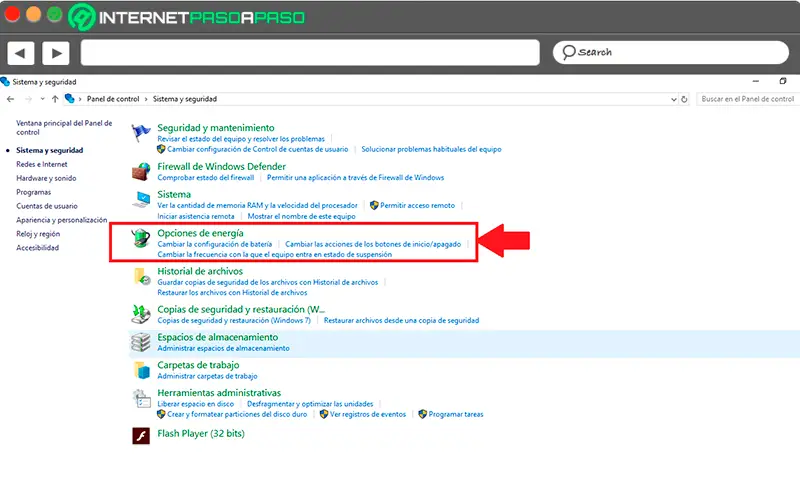This screenshot has height=500, width=800.
Task: Click the Herramientas administrativas icon
Action: click(141, 398)
